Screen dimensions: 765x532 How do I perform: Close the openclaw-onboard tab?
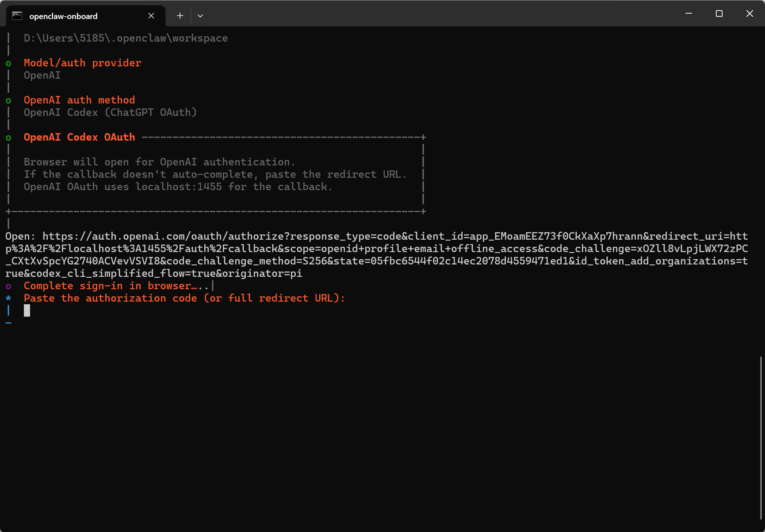pos(151,16)
